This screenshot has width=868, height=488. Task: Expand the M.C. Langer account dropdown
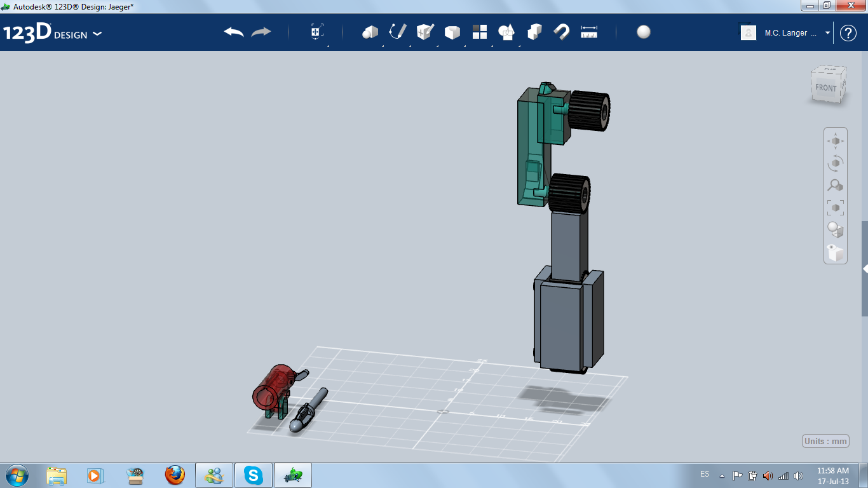click(x=827, y=32)
